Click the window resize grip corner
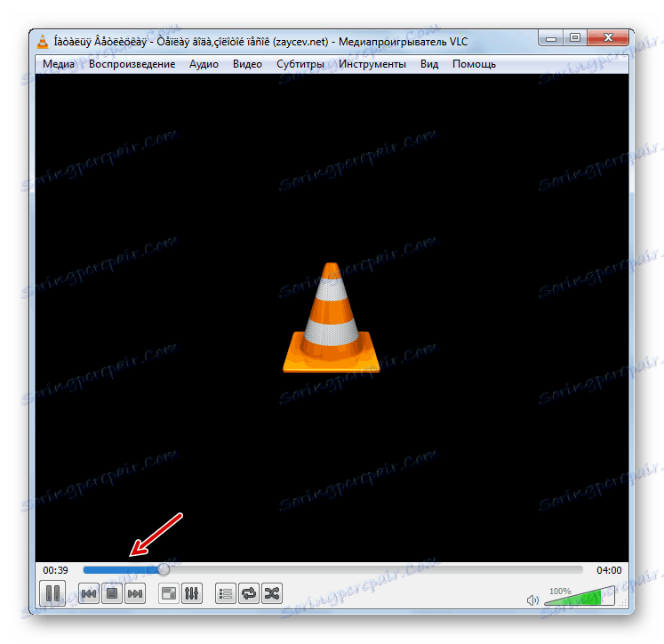Image resolution: width=664 pixels, height=644 pixels. (x=623, y=602)
